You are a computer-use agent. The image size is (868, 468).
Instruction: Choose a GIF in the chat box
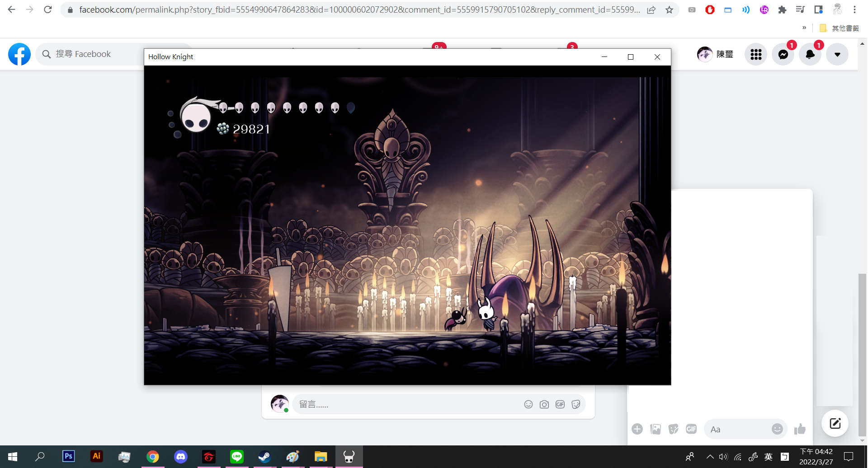click(x=691, y=429)
